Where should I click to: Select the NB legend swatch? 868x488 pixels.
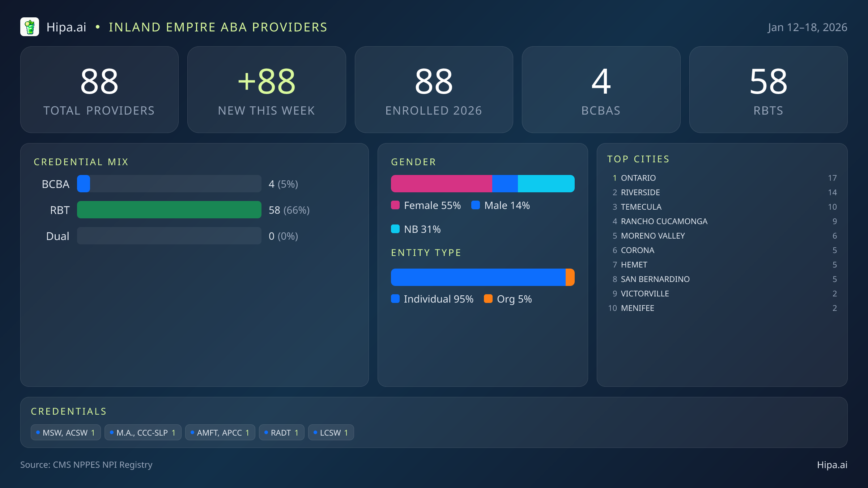(396, 229)
